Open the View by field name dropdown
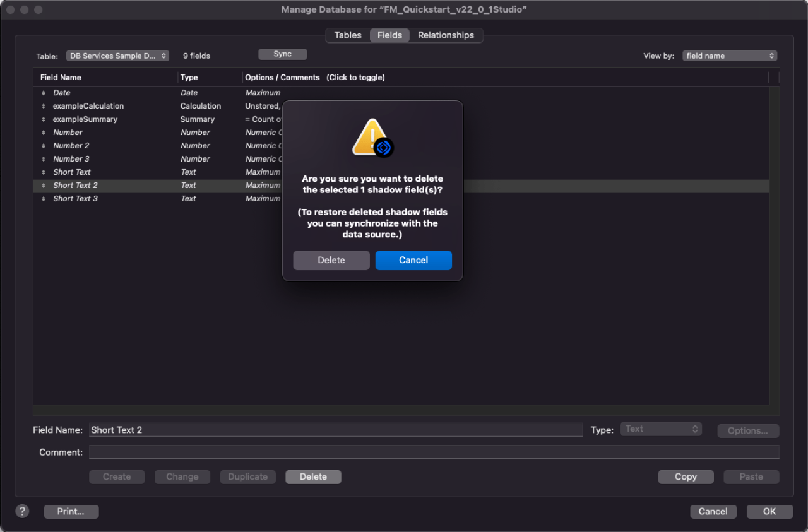Image resolution: width=808 pixels, height=532 pixels. pos(730,56)
